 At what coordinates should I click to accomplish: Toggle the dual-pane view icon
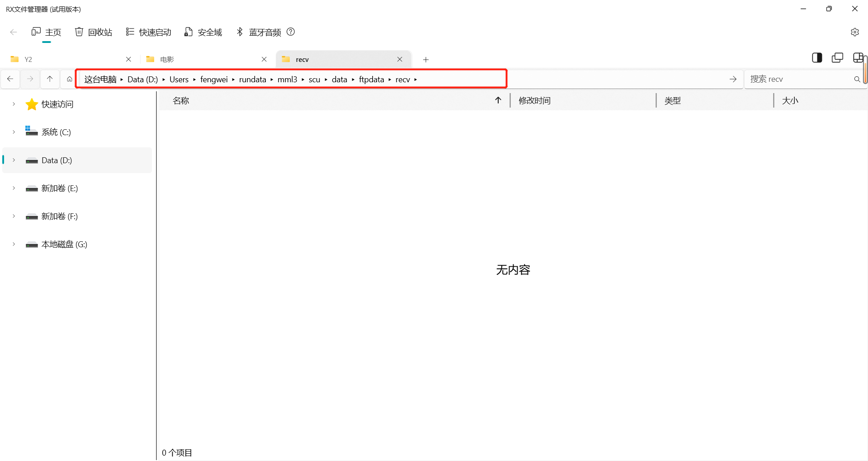[x=816, y=58]
